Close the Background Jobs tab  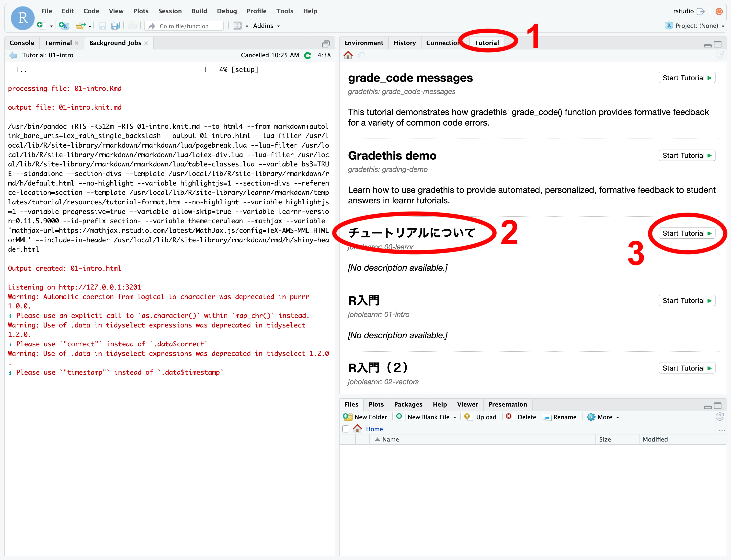pos(146,43)
